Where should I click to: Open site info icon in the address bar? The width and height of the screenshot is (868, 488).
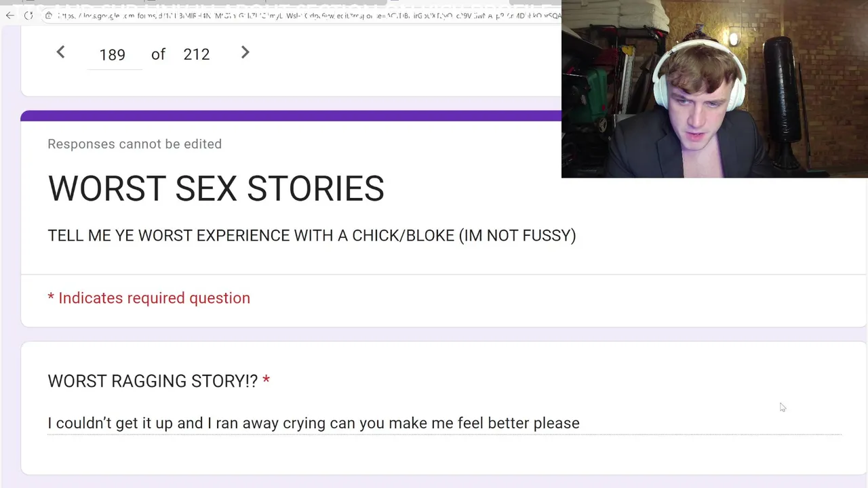[x=48, y=15]
